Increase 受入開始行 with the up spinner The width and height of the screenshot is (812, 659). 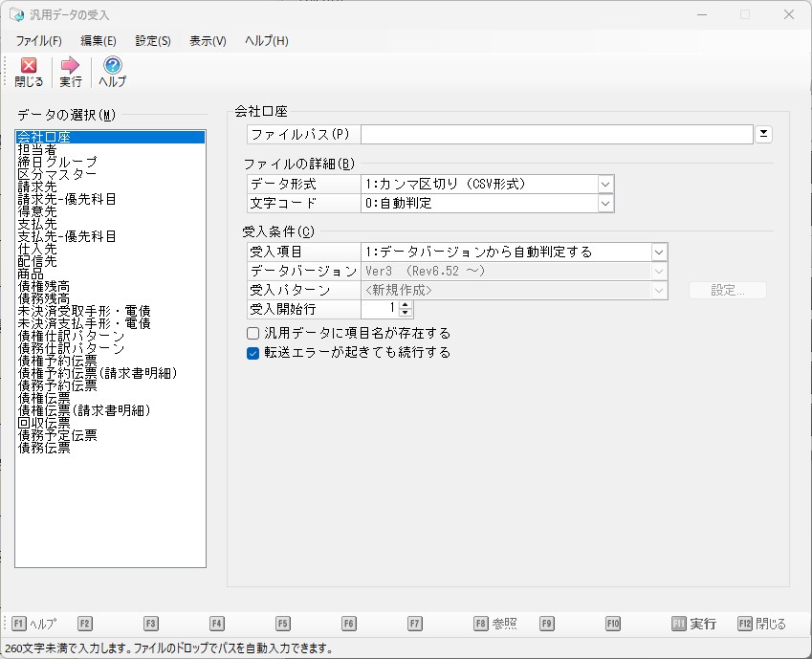(x=406, y=305)
